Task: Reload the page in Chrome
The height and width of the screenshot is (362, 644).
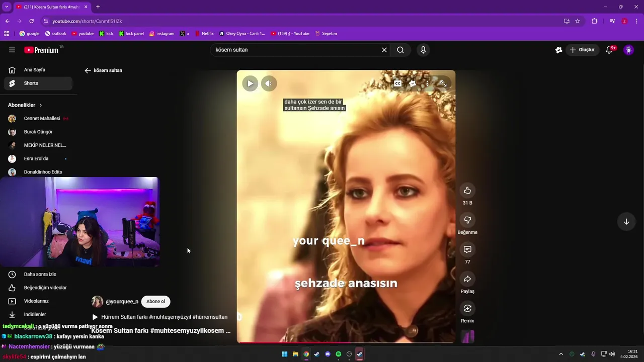Action: (31, 21)
